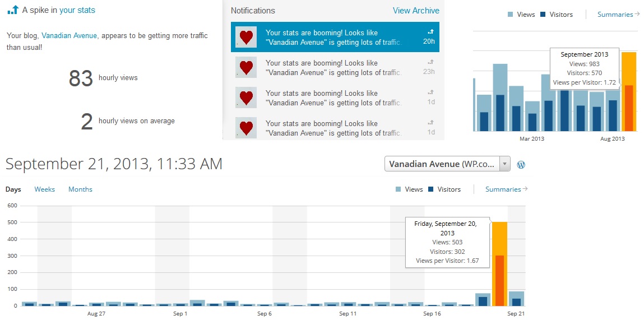This screenshot has height=320, width=644.
Task: Click the heart avatar in third notification
Action: [246, 98]
